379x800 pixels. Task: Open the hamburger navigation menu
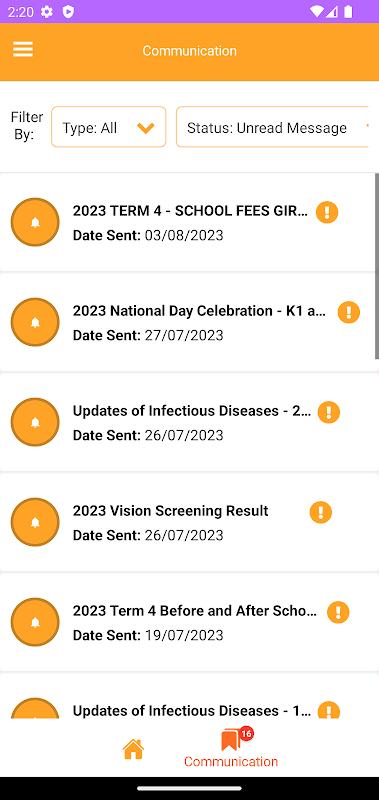tap(23, 50)
